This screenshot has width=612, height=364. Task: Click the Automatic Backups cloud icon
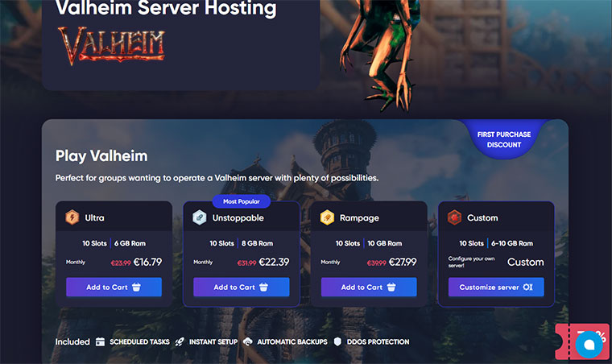247,341
